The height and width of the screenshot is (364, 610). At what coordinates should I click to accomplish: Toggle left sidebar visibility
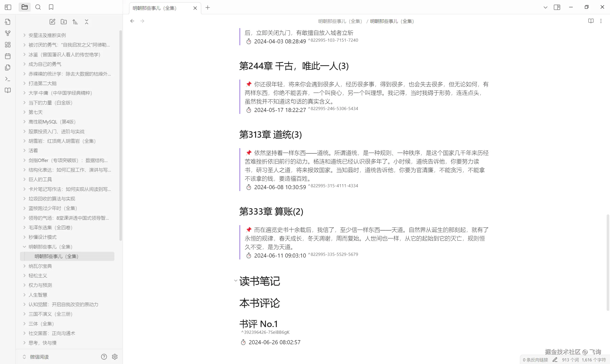pos(8,7)
